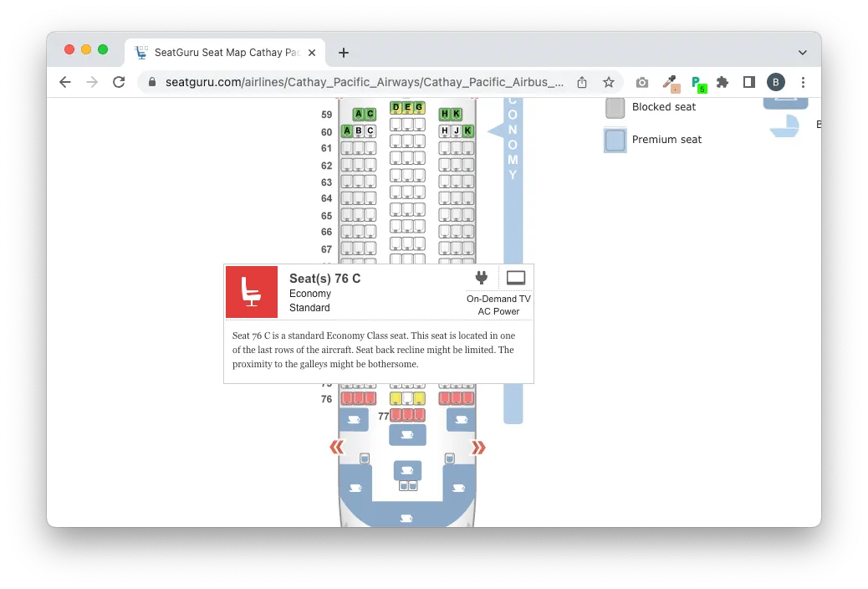Viewport: 868px width, 589px height.
Task: Click the 'Premium seat' legend label
Action: [x=667, y=140]
